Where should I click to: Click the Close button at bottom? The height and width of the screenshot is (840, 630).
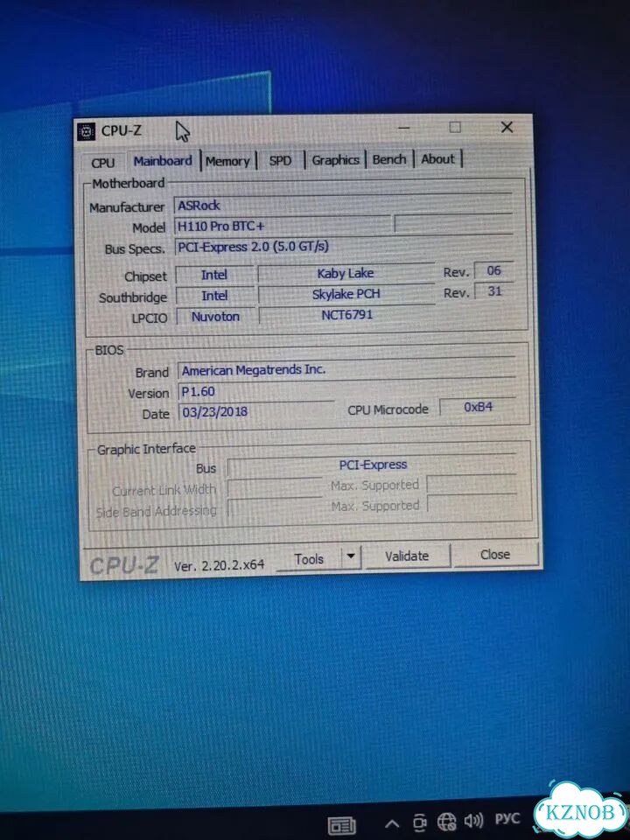coord(495,555)
